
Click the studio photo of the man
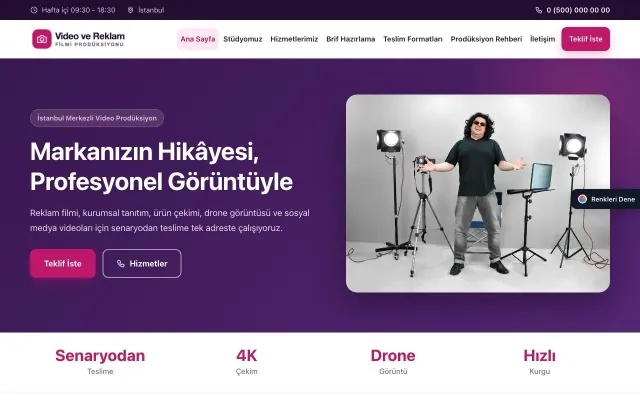coord(478,193)
